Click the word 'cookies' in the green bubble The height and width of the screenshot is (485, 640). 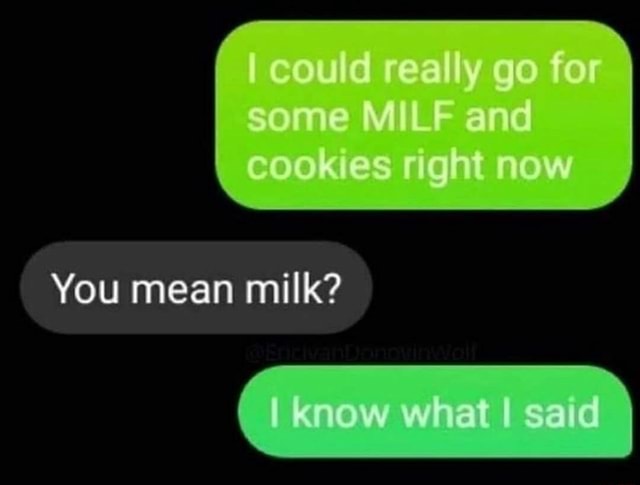point(319,165)
